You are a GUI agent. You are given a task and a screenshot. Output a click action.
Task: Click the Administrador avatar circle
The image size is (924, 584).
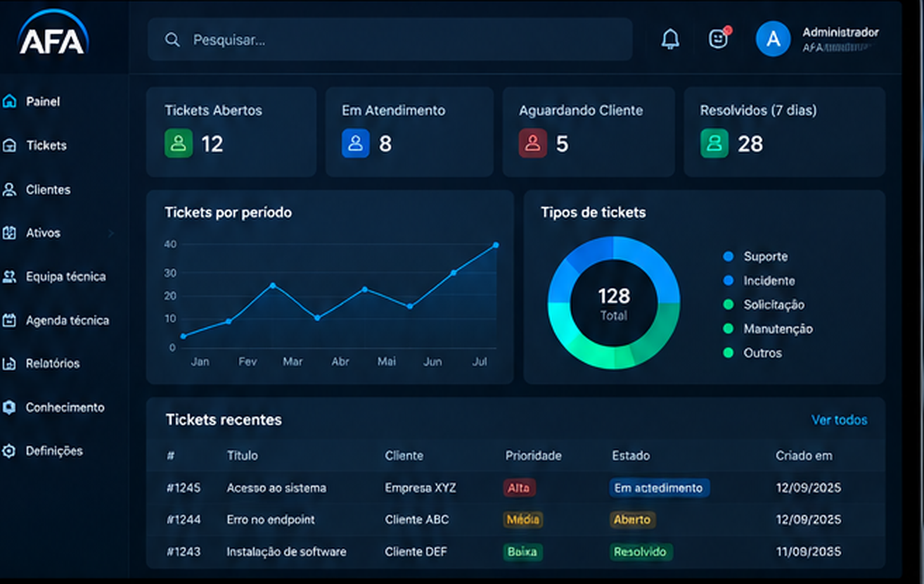click(773, 39)
